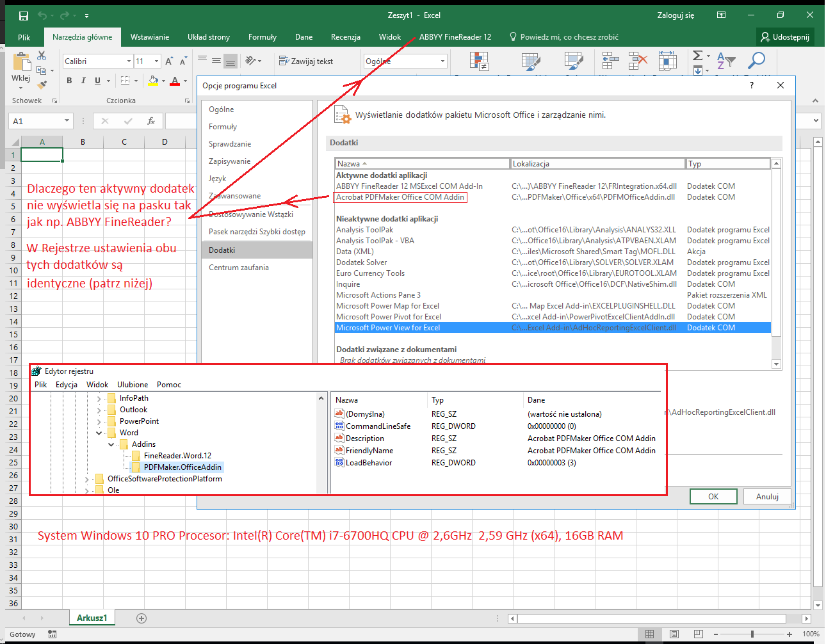Toggle the middle align button

tap(216, 61)
